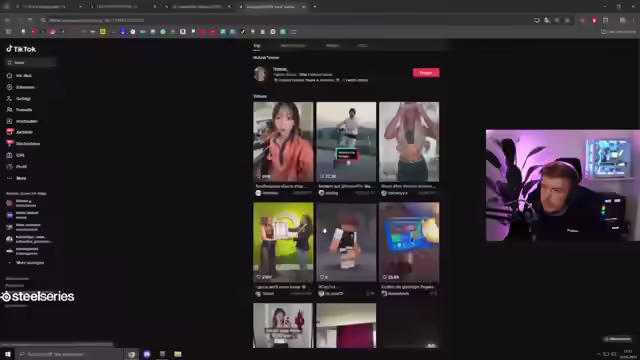Open the three-dots More menu in sidebar
The height and width of the screenshot is (360, 640).
9,178
